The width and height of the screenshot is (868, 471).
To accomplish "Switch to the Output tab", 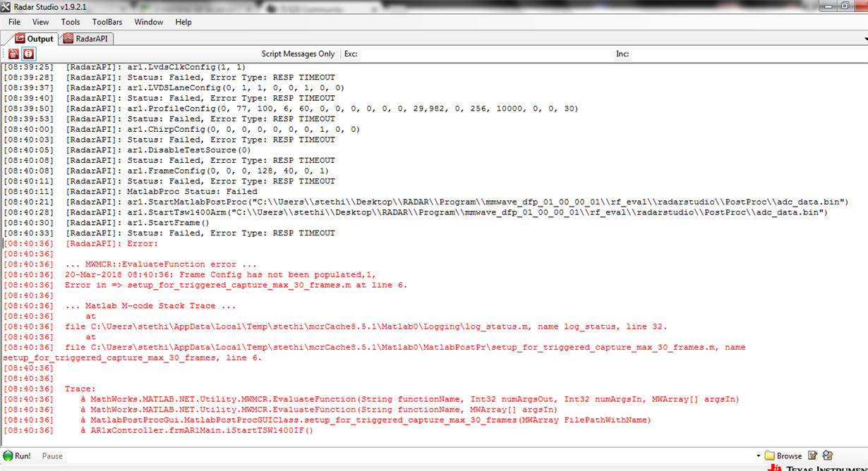I will click(34, 39).
